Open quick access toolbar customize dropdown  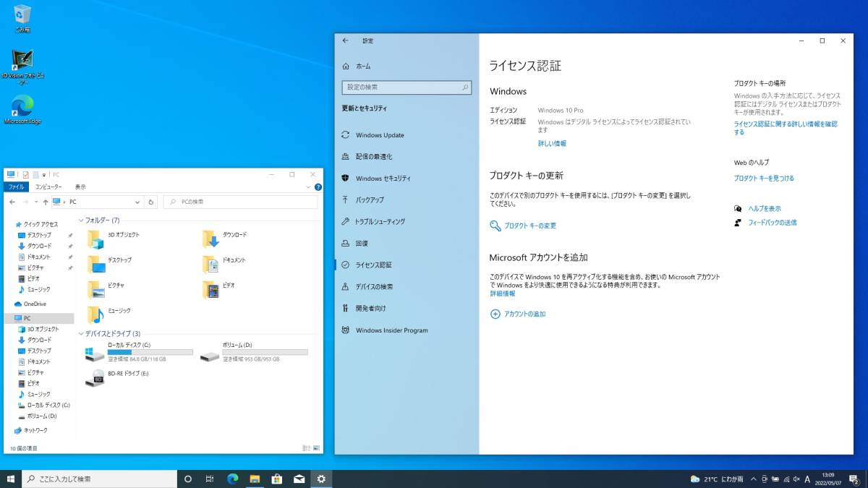(44, 174)
